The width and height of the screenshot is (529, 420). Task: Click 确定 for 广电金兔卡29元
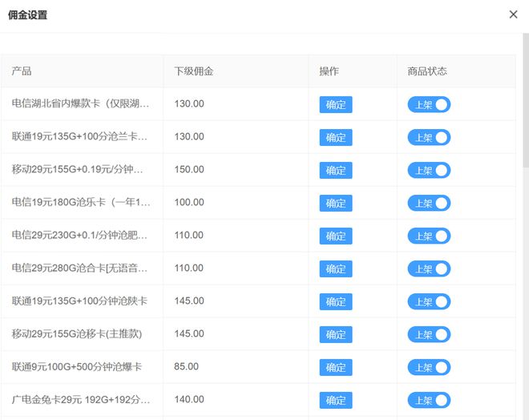(x=336, y=400)
